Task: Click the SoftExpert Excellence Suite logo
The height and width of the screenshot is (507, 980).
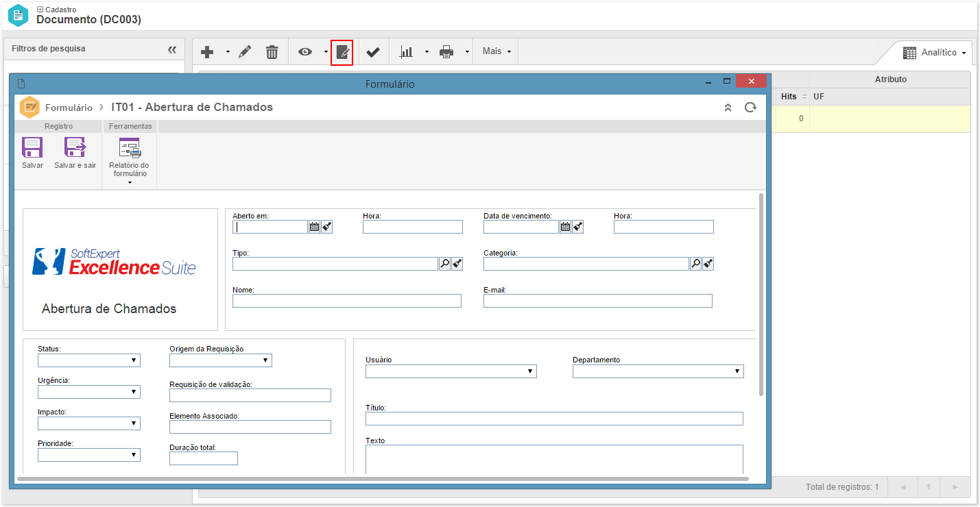Action: click(x=115, y=262)
